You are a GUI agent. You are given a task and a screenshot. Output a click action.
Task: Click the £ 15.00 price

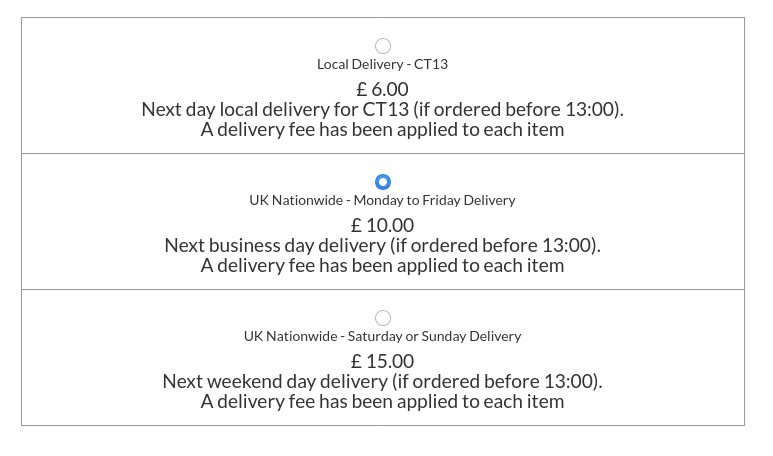[x=382, y=361]
